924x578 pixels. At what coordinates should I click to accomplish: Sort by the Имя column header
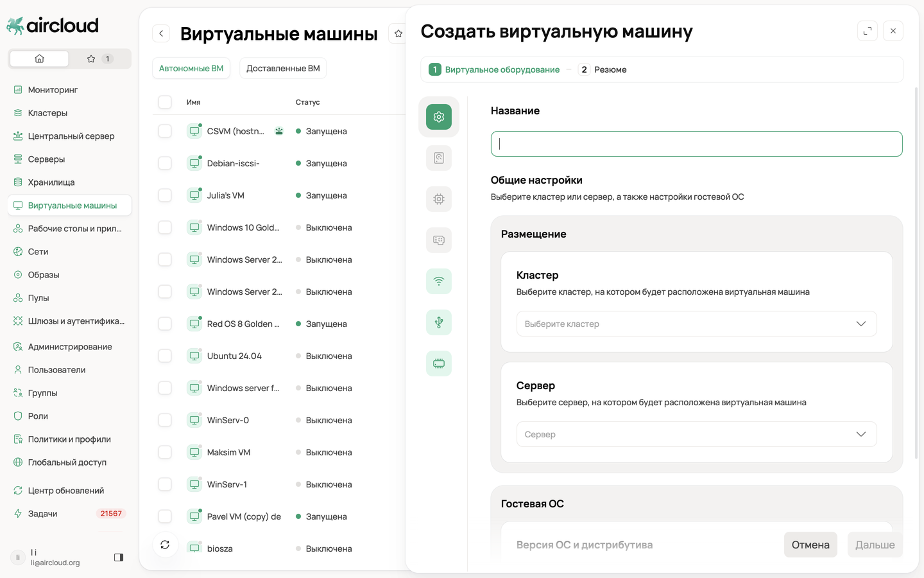(194, 102)
